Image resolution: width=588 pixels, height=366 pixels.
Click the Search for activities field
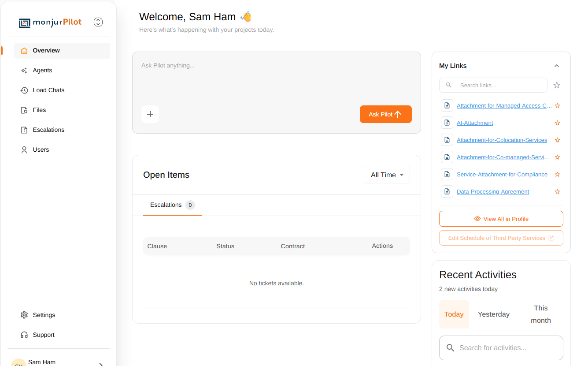[501, 348]
